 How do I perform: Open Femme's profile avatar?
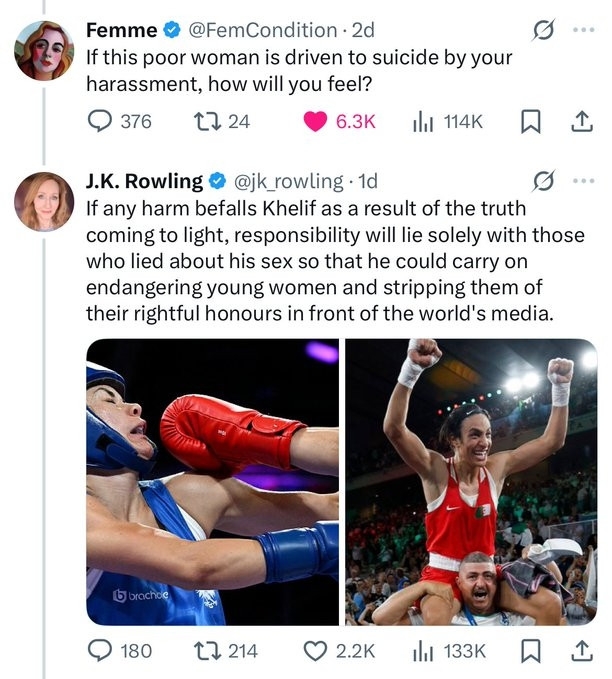click(44, 49)
